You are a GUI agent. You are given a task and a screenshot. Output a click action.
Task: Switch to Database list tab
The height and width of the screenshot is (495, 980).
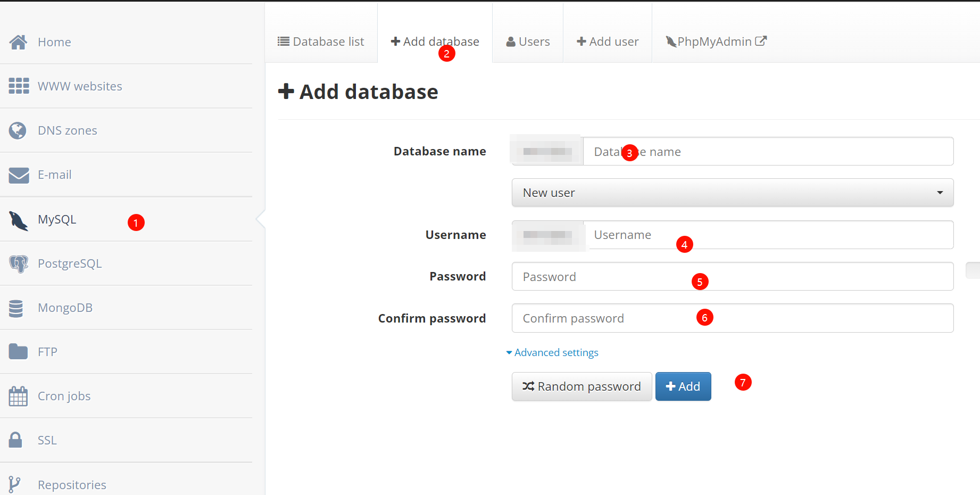pos(321,42)
